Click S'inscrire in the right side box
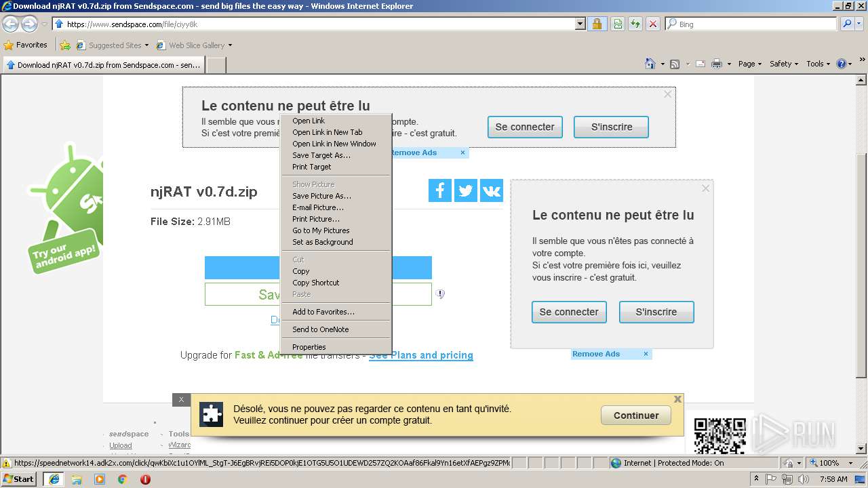The image size is (868, 488). 656,312
